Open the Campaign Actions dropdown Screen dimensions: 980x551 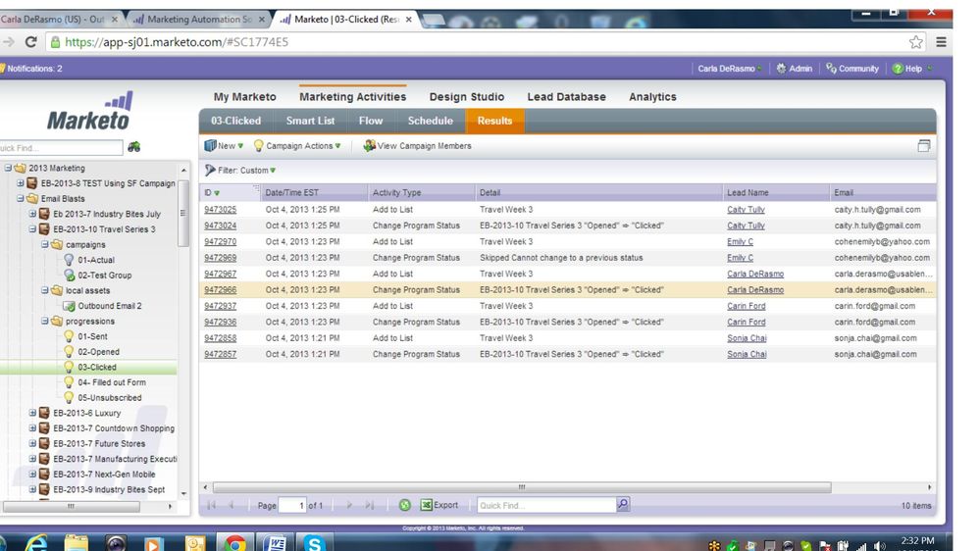(x=297, y=146)
